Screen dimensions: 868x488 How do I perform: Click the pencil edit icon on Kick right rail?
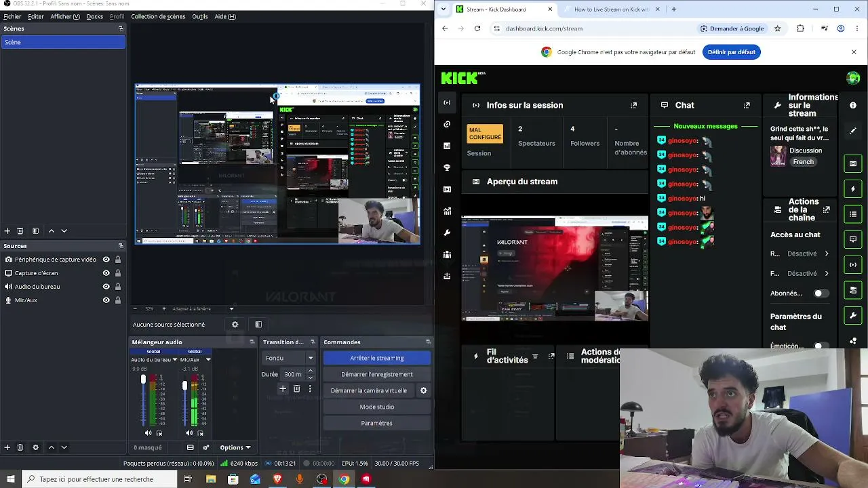click(x=853, y=130)
